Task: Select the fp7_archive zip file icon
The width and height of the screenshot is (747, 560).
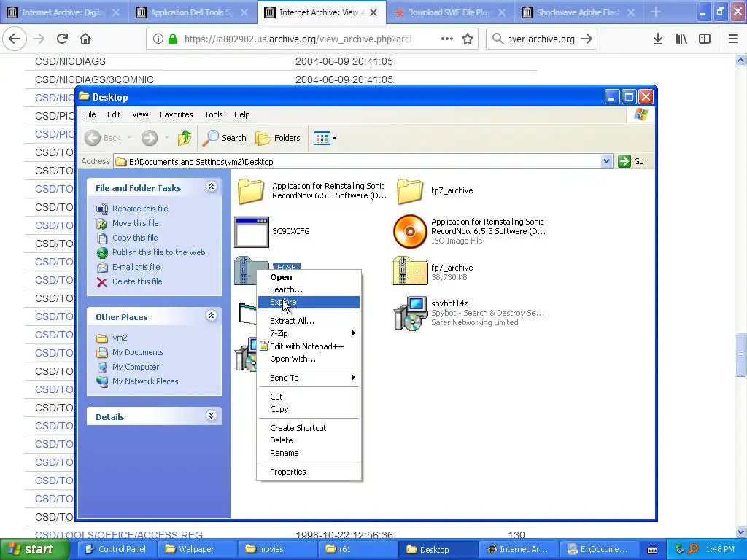Action: pyautogui.click(x=410, y=271)
